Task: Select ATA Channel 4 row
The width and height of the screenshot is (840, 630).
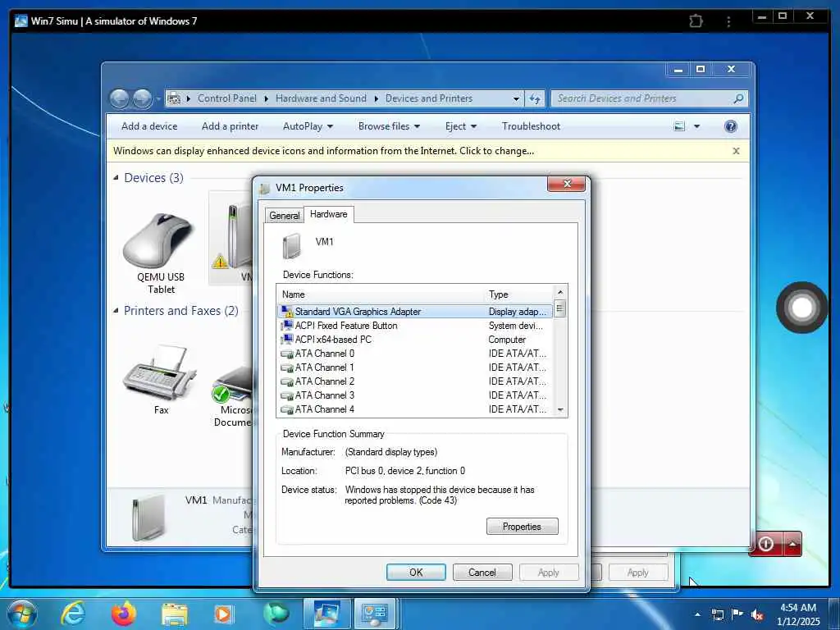Action: pos(415,409)
